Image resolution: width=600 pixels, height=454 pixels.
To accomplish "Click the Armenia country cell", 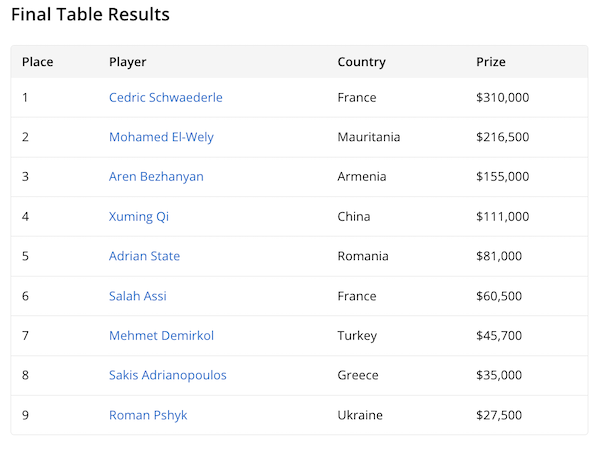I will pyautogui.click(x=362, y=177).
